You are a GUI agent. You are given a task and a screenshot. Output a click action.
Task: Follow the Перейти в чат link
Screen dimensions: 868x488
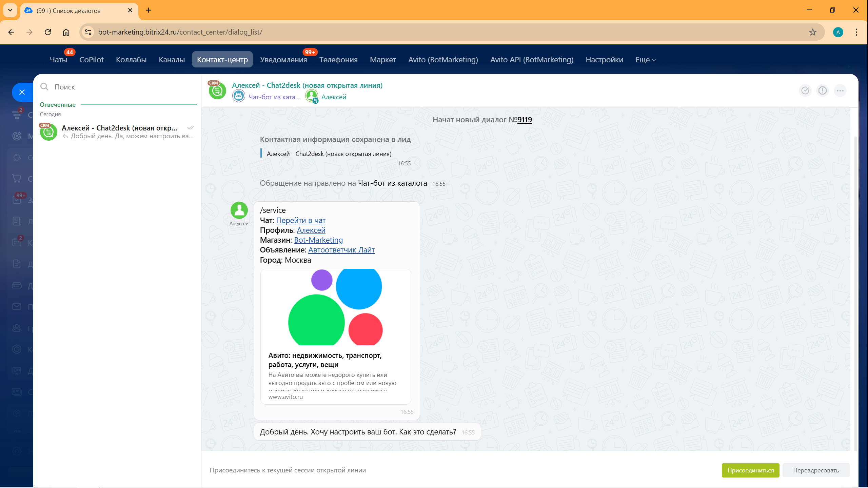point(301,220)
